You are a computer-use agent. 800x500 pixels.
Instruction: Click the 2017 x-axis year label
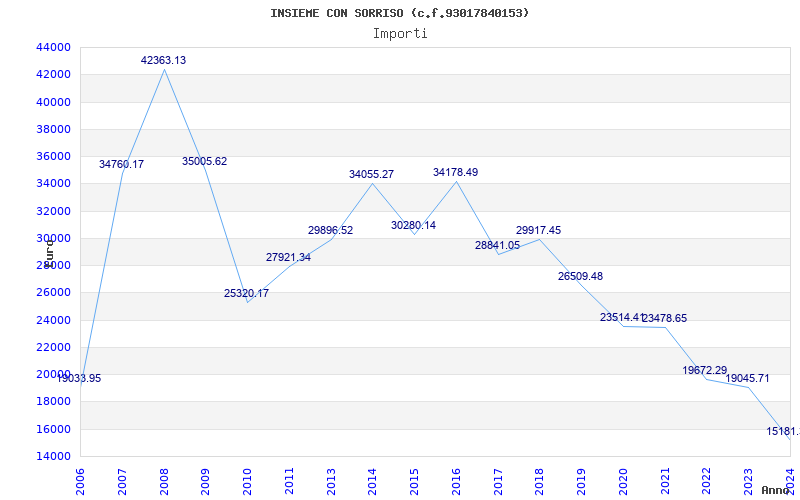click(498, 482)
